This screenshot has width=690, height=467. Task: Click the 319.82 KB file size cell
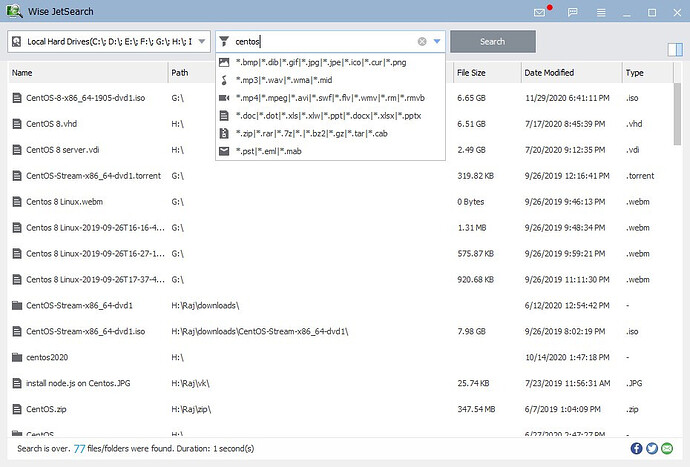[x=475, y=176]
